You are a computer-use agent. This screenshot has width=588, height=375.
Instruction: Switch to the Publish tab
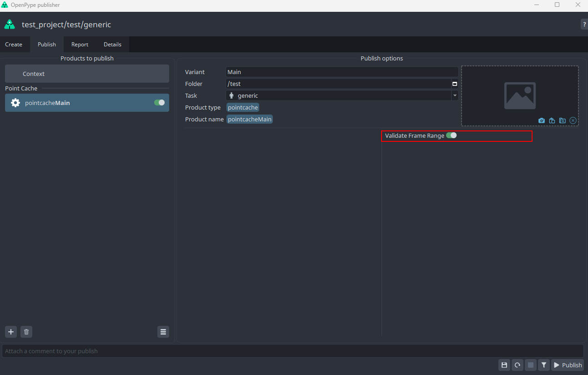click(47, 45)
